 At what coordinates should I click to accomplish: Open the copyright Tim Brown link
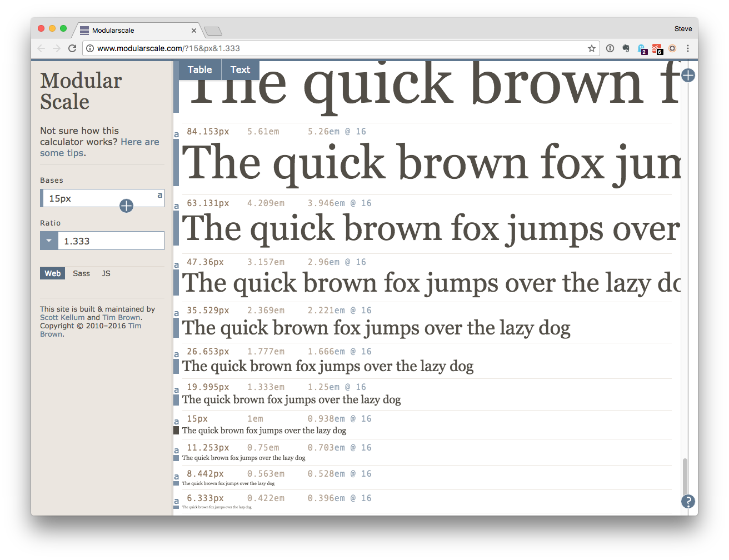pyautogui.click(x=91, y=330)
